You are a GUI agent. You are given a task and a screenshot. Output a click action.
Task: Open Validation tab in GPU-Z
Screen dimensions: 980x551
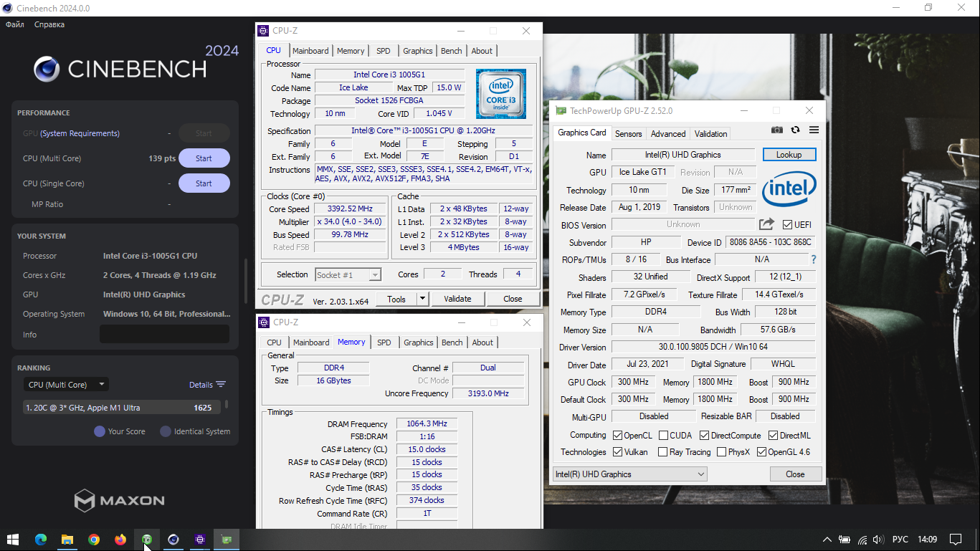click(711, 134)
